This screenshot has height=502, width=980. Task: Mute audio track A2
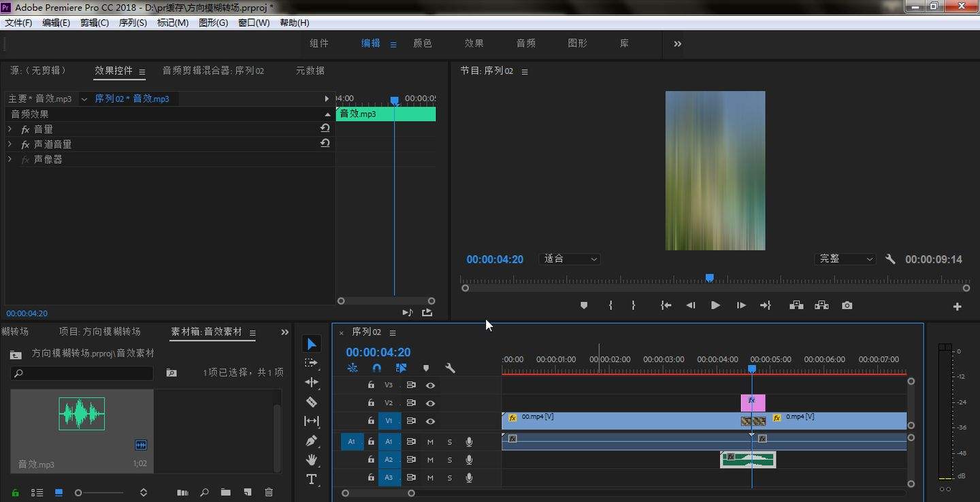430,460
